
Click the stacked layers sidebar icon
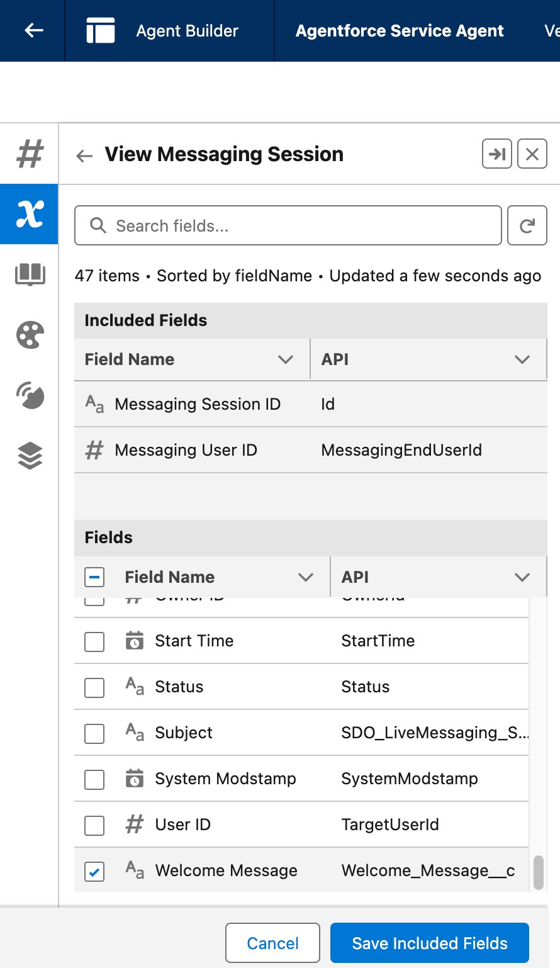(x=30, y=456)
